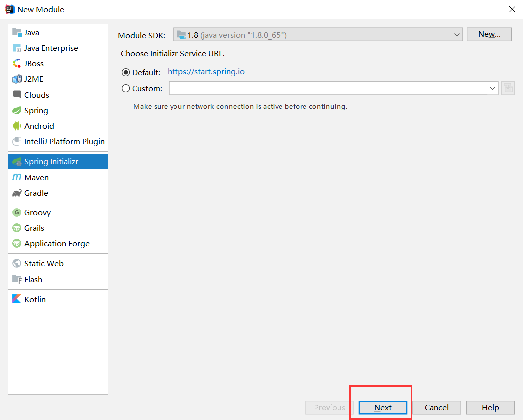Select Kotlin in the module list
This screenshot has width=523, height=420.
coord(58,299)
